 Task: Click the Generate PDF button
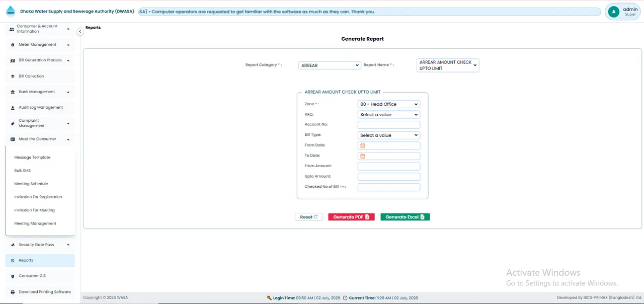(351, 217)
